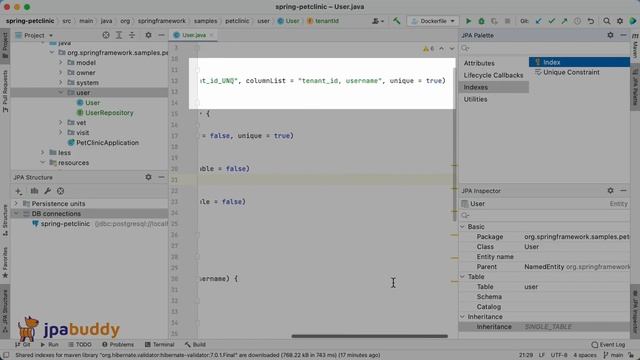The image size is (640, 360).
Task: Expand the system package folder
Action: pyautogui.click(x=61, y=82)
